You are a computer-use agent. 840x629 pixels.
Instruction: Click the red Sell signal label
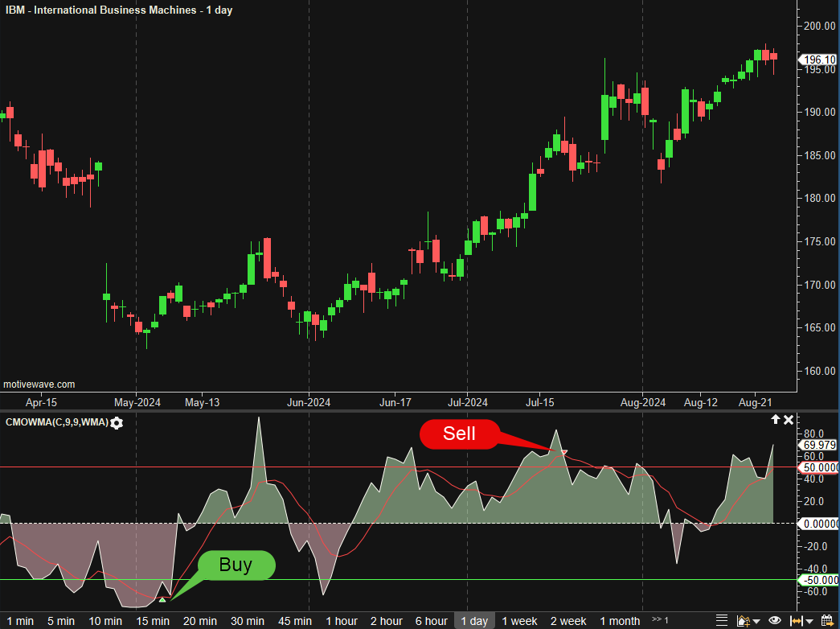(x=460, y=434)
